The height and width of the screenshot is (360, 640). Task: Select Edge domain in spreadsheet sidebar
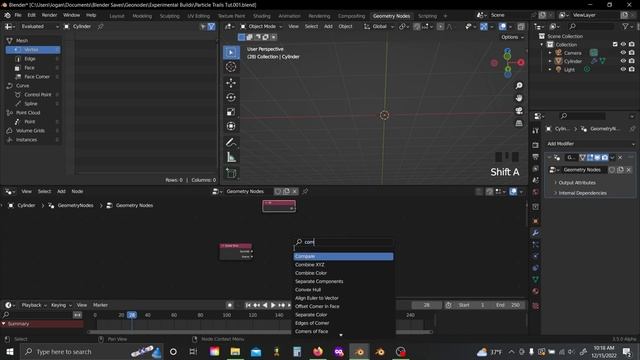33,58
